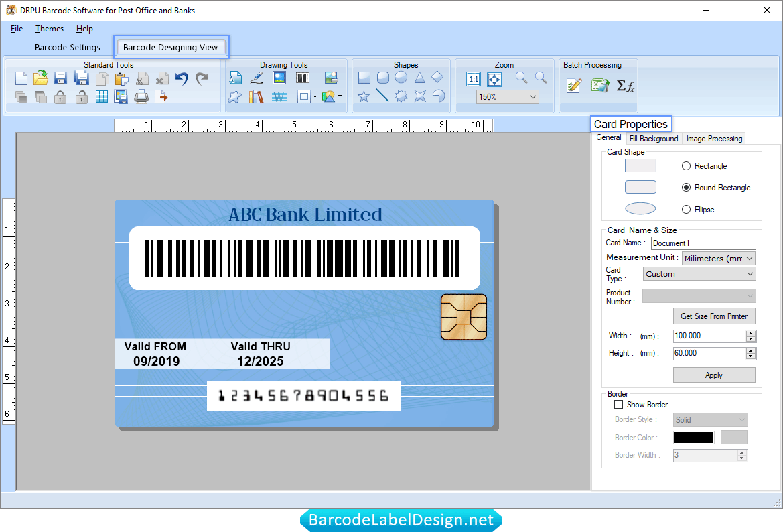Image resolution: width=783 pixels, height=532 pixels.
Task: Click the Apply button
Action: pyautogui.click(x=714, y=375)
